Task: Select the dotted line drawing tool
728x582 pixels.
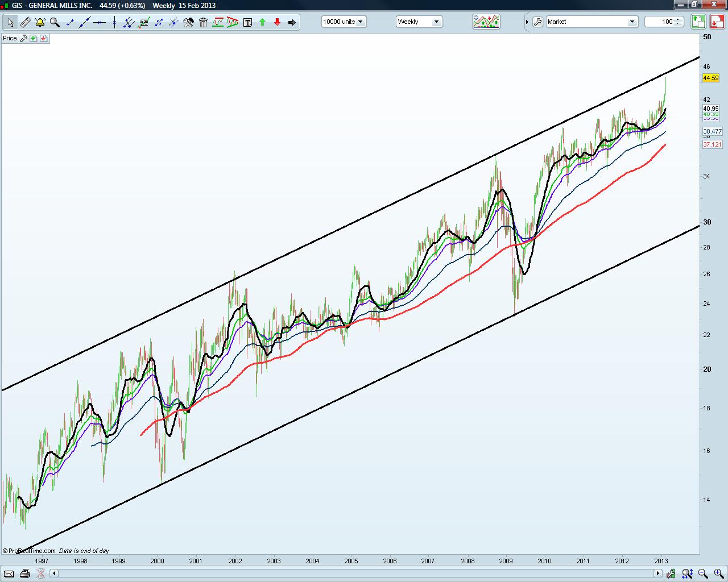Action: point(159,22)
